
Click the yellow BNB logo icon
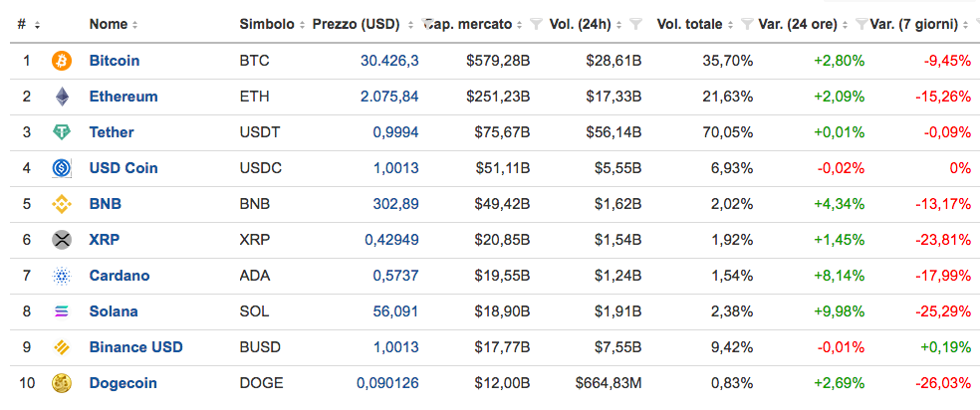tap(62, 204)
